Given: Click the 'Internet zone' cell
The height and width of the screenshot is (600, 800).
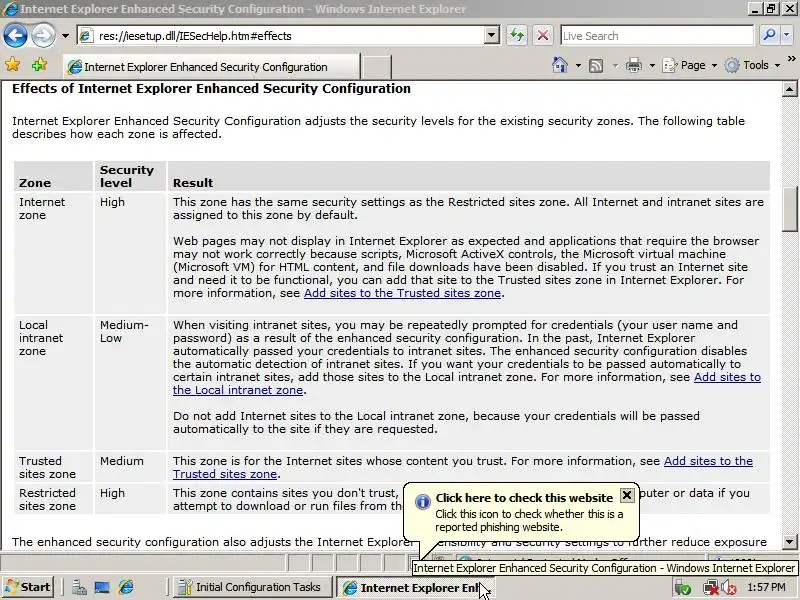Looking at the screenshot, I should tap(54, 253).
